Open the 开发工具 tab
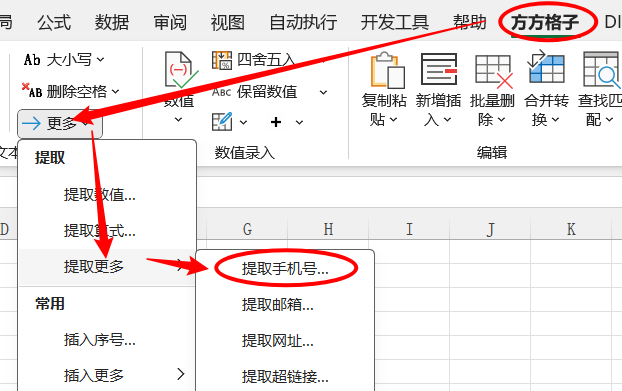Viewport: 622px width, 391px height. [395, 22]
